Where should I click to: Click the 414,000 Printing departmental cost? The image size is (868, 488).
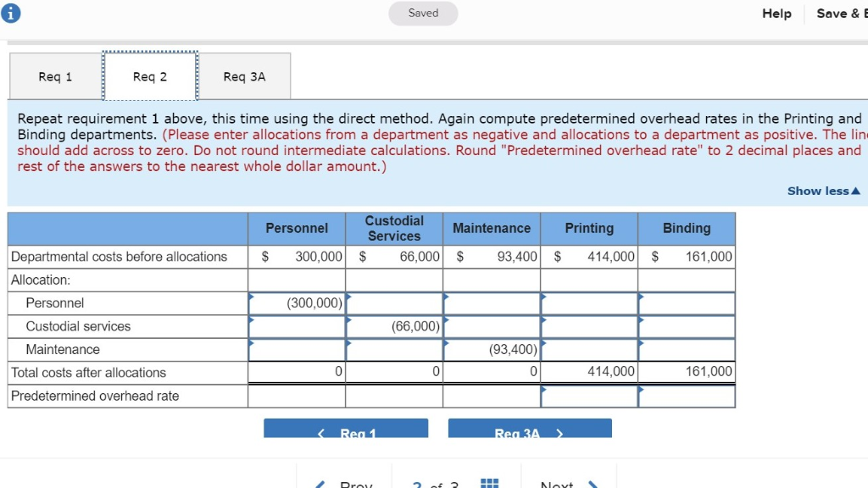pyautogui.click(x=610, y=257)
